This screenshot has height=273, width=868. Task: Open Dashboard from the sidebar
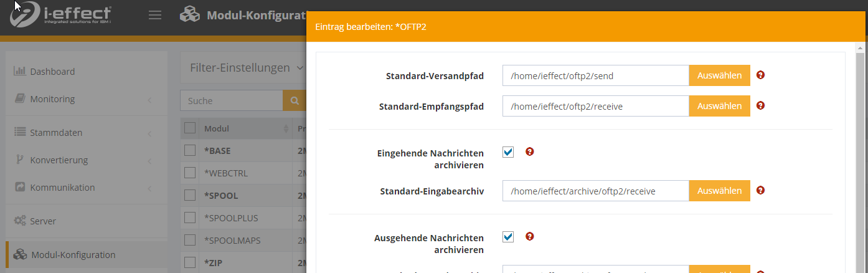click(x=52, y=72)
